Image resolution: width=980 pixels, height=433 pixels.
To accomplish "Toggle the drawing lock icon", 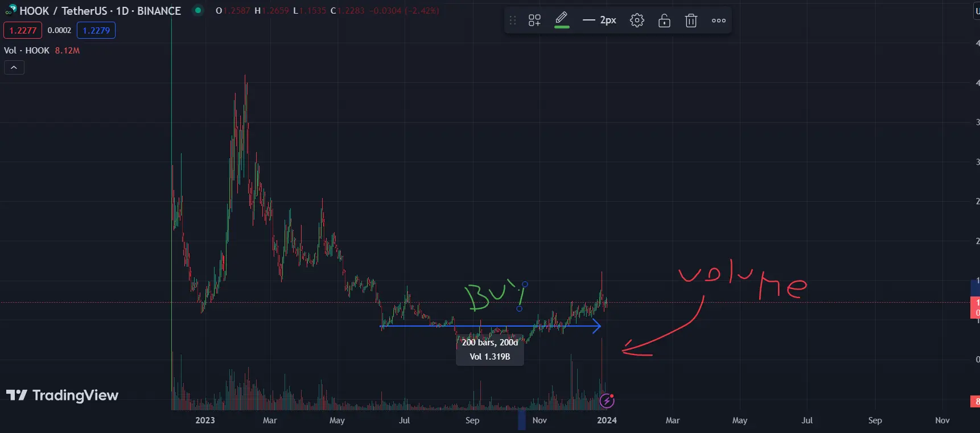I will point(664,20).
